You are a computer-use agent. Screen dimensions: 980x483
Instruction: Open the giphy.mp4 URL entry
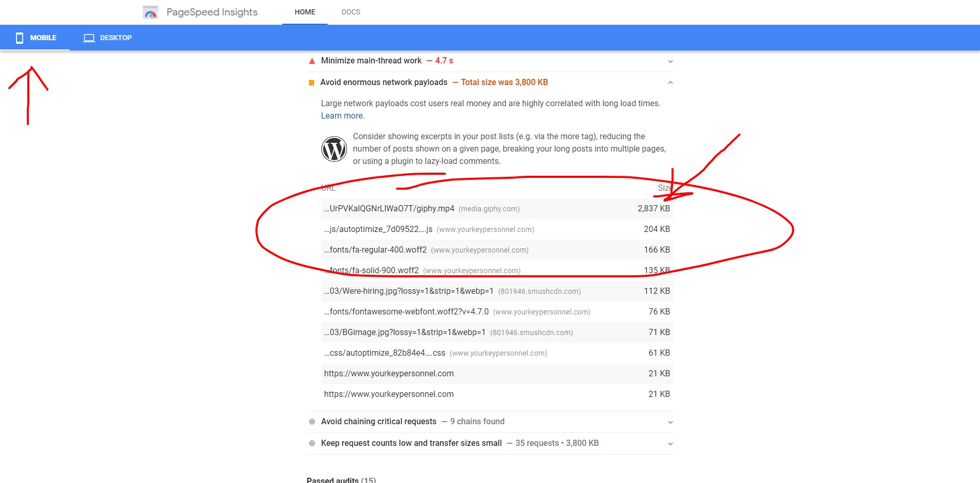389,209
